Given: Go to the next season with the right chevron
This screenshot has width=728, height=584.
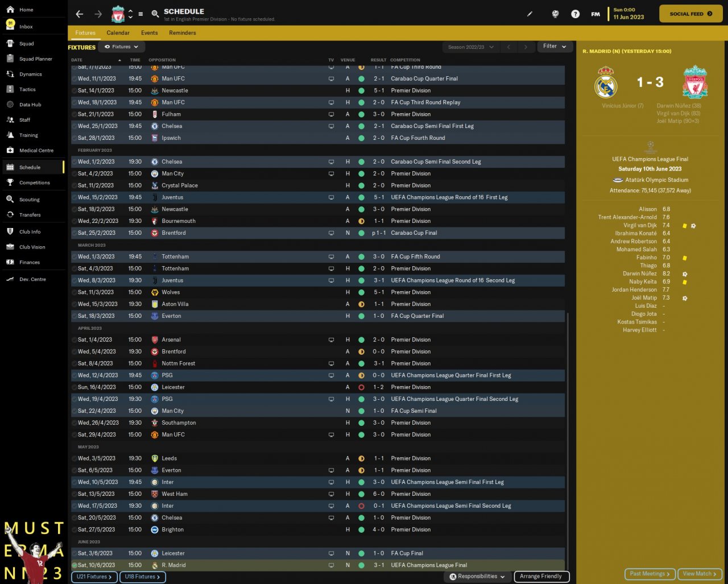Looking at the screenshot, I should pos(526,47).
